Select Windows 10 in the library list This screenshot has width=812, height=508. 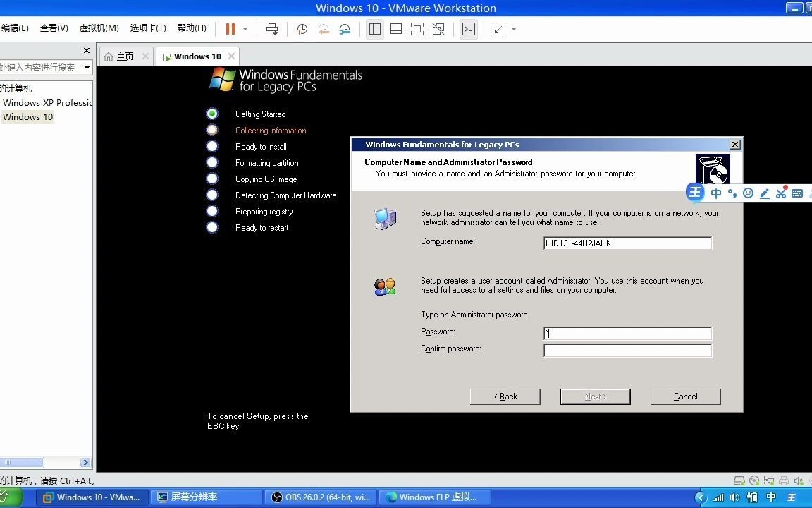(x=28, y=117)
